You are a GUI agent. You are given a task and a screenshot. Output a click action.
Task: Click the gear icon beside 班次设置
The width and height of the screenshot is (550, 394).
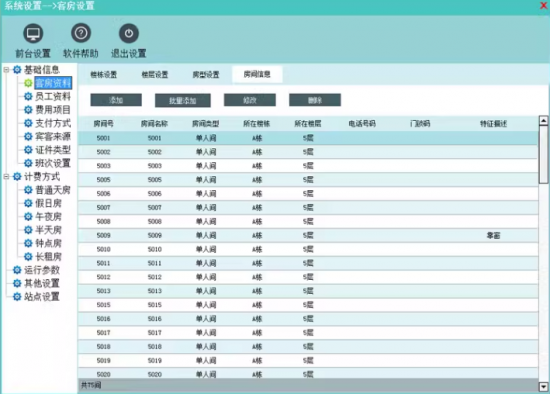tap(28, 163)
